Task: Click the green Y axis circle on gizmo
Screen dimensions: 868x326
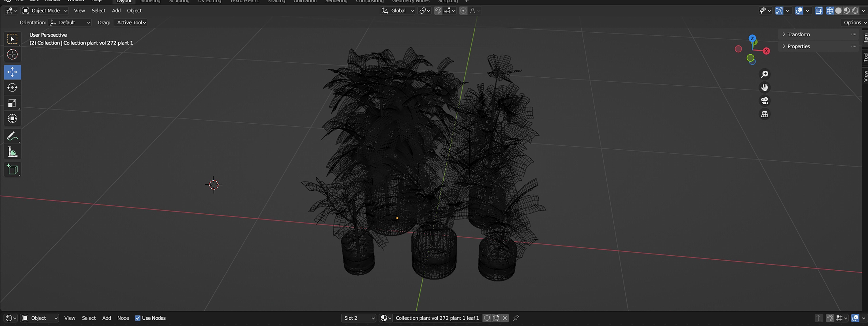Action: (x=750, y=58)
